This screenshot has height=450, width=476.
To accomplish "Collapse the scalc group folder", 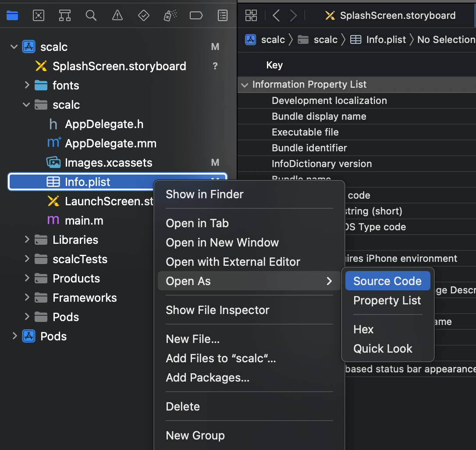I will (x=26, y=104).
